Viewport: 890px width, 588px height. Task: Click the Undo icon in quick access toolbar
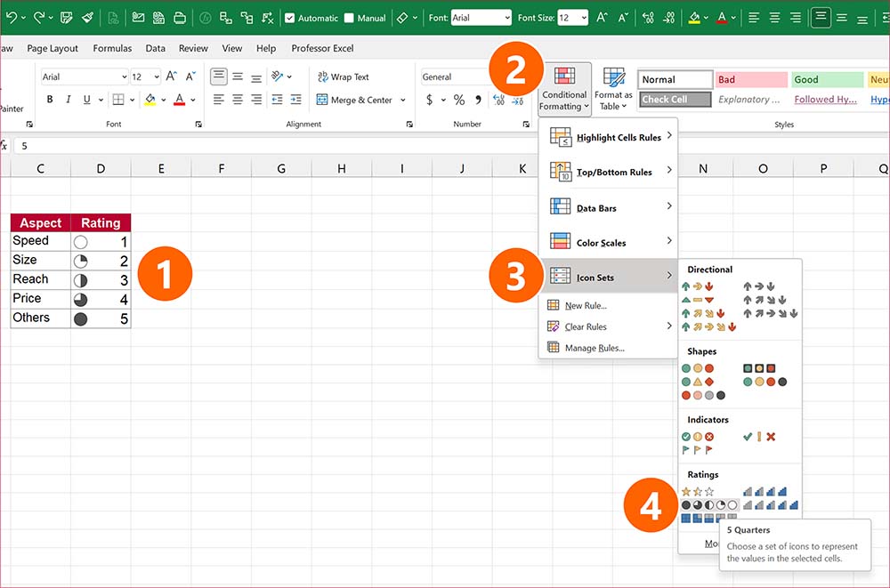pyautogui.click(x=11, y=15)
